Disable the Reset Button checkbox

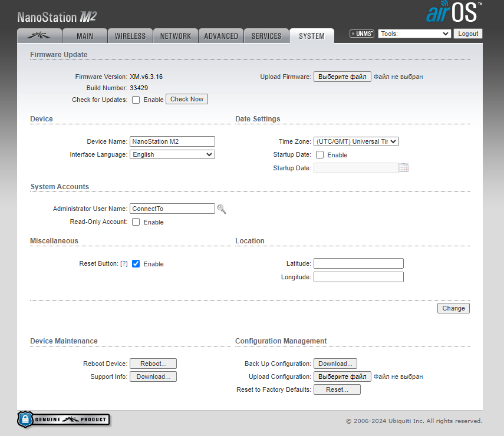point(136,264)
